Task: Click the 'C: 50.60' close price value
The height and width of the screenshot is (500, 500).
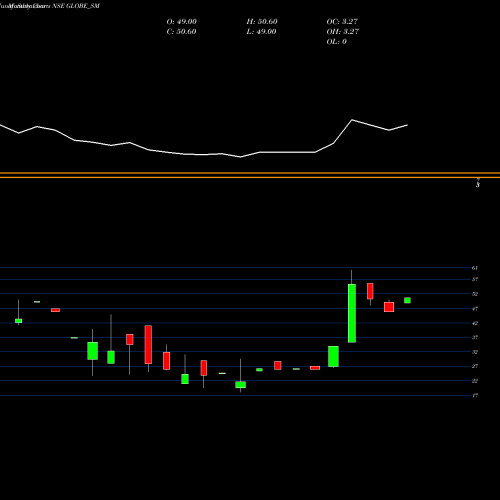Action: (x=181, y=32)
